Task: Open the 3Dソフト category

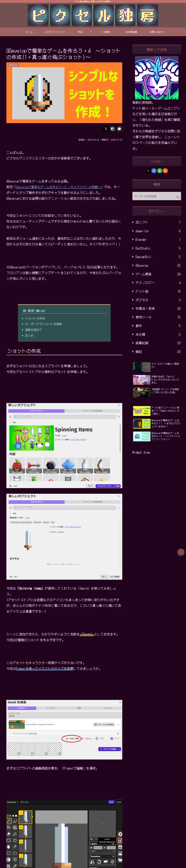Action: point(156,222)
